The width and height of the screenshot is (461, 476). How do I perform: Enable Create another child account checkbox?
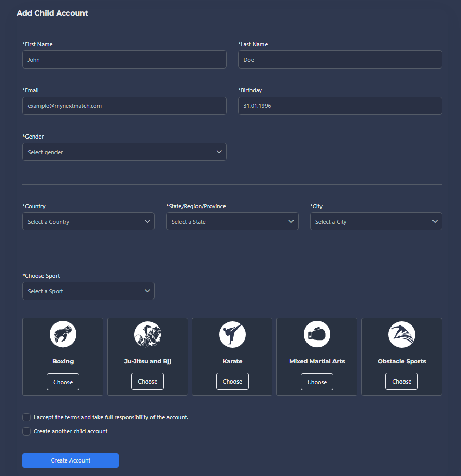[26, 431]
